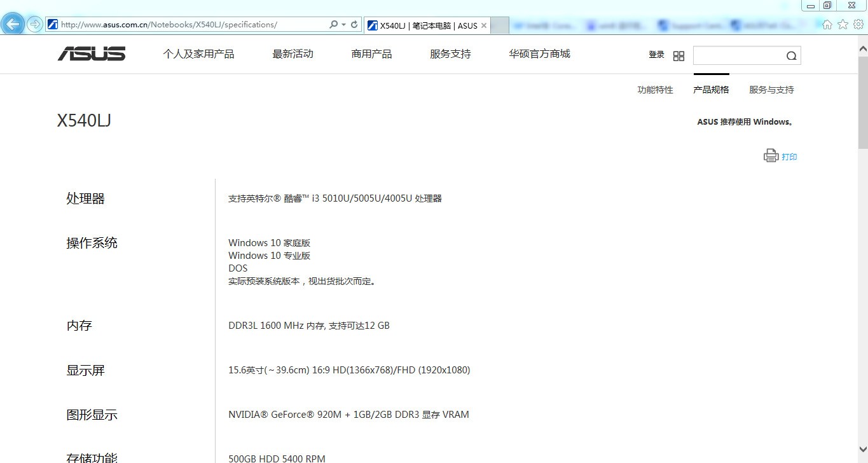The image size is (868, 463).
Task: Switch to the 功能特性 tab
Action: tap(655, 90)
